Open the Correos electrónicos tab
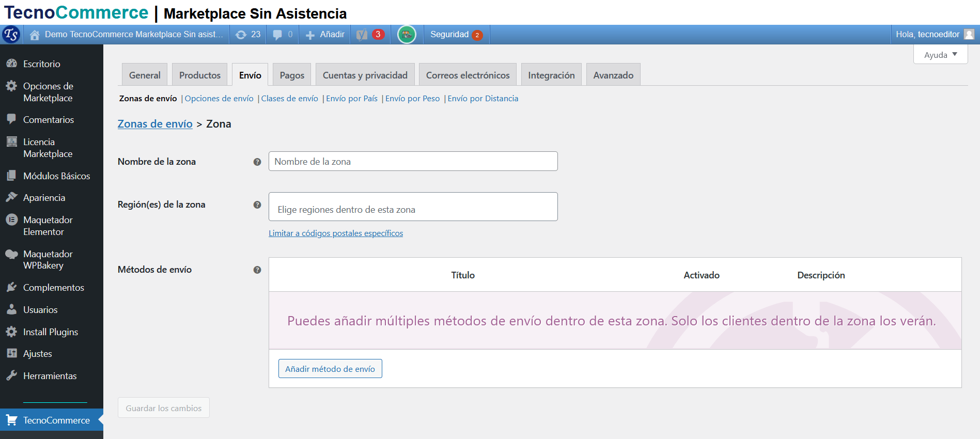 (468, 75)
